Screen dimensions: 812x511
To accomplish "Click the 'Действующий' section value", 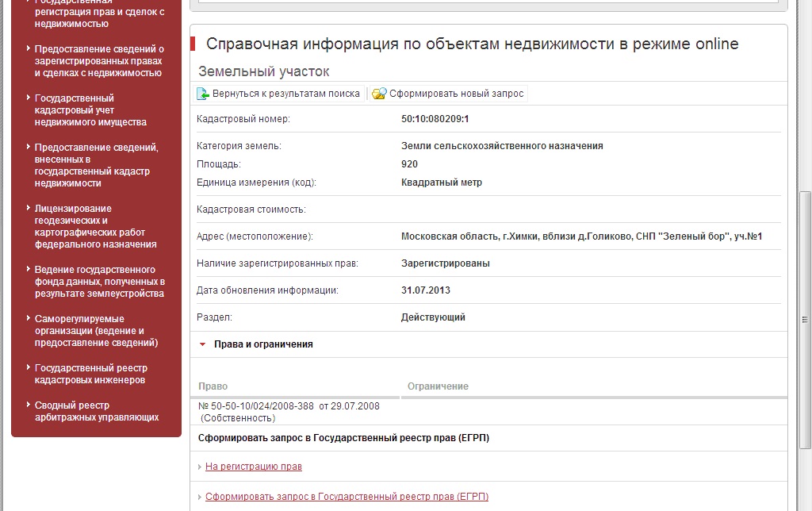I will tap(433, 317).
